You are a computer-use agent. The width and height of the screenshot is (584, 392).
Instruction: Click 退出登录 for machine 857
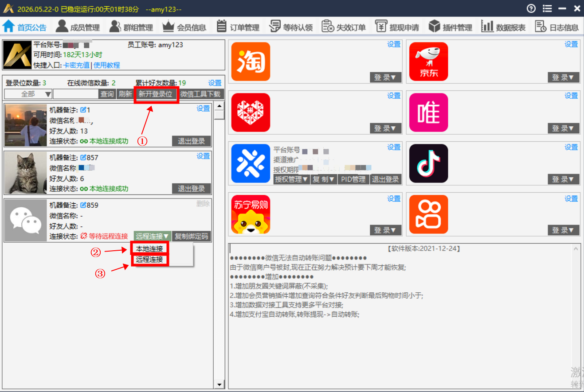(x=191, y=189)
